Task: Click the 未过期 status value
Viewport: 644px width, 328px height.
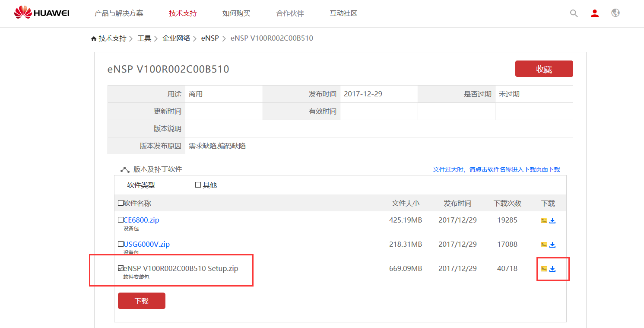Action: (x=509, y=94)
